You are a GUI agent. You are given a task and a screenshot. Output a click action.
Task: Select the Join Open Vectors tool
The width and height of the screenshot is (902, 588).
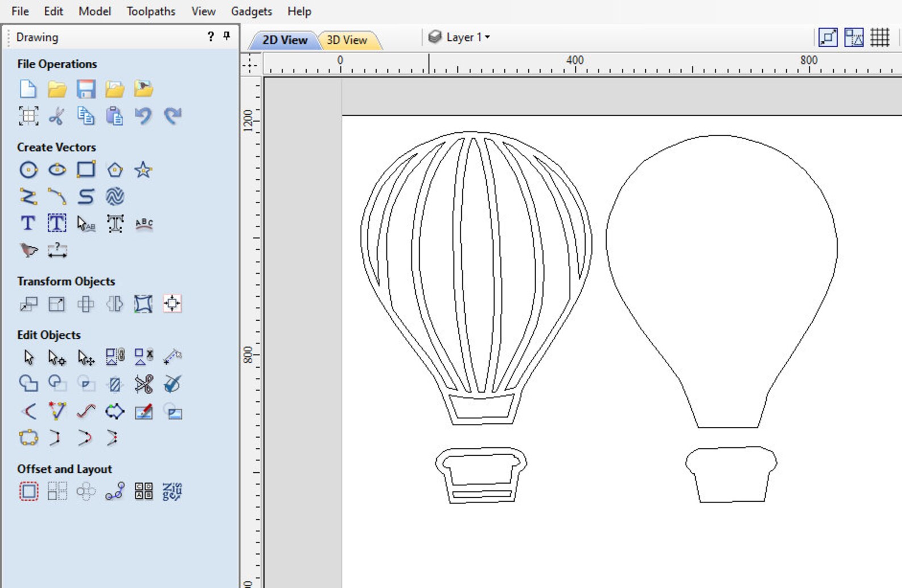pos(28,438)
